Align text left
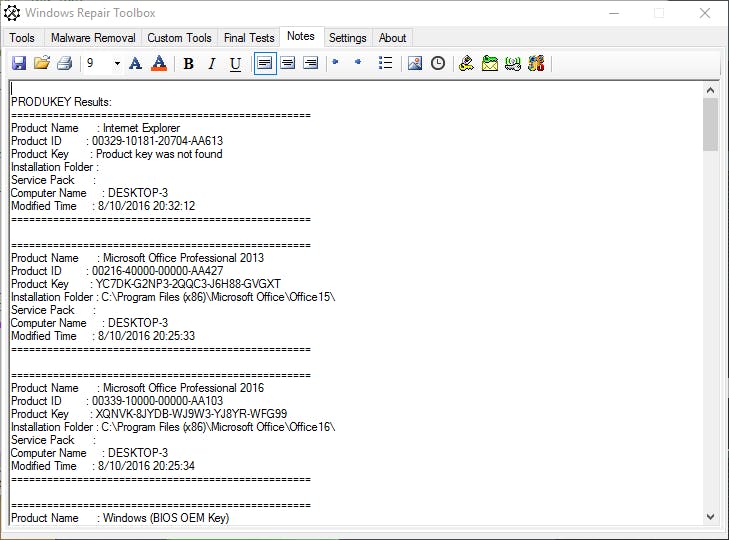Image resolution: width=729 pixels, height=540 pixels. pos(265,63)
